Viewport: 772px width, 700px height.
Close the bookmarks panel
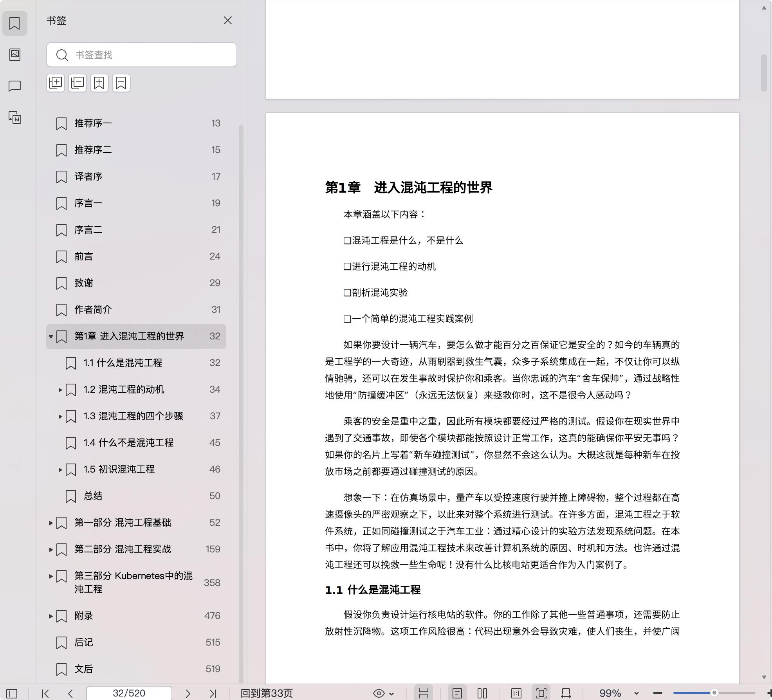tap(228, 20)
